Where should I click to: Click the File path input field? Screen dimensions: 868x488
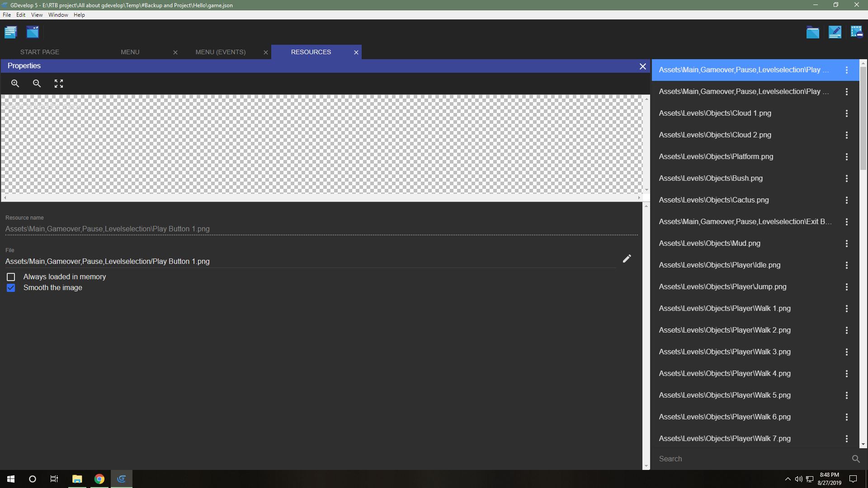pyautogui.click(x=310, y=262)
